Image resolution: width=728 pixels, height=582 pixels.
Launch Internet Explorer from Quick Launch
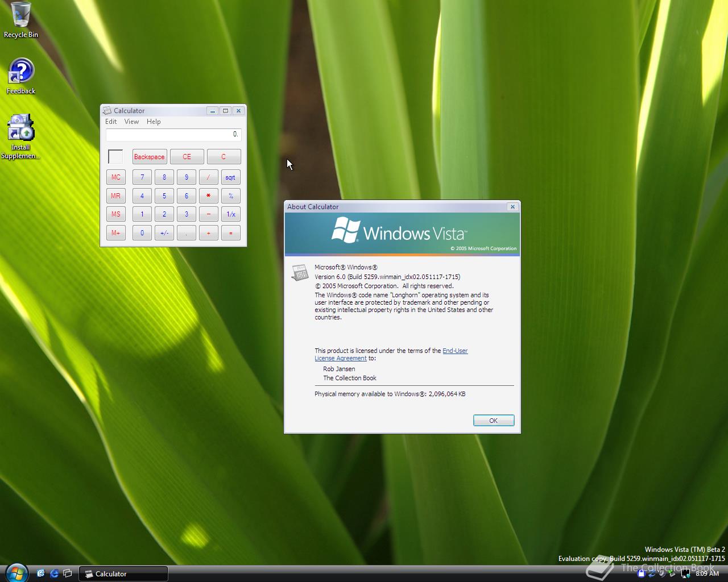54,573
